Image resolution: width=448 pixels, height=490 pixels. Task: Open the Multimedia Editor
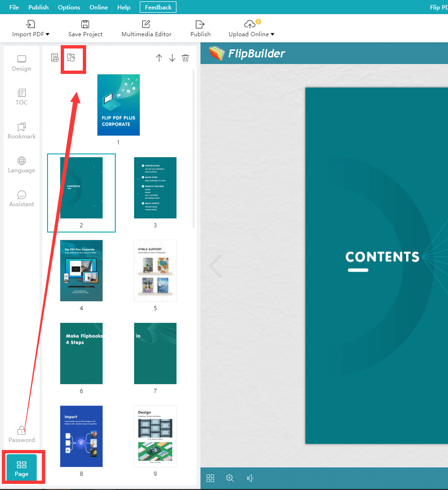(x=146, y=29)
